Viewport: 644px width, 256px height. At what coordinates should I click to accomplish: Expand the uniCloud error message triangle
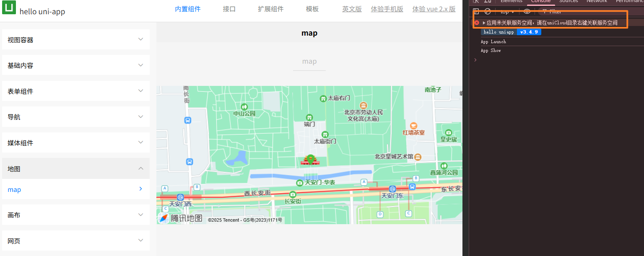(484, 23)
